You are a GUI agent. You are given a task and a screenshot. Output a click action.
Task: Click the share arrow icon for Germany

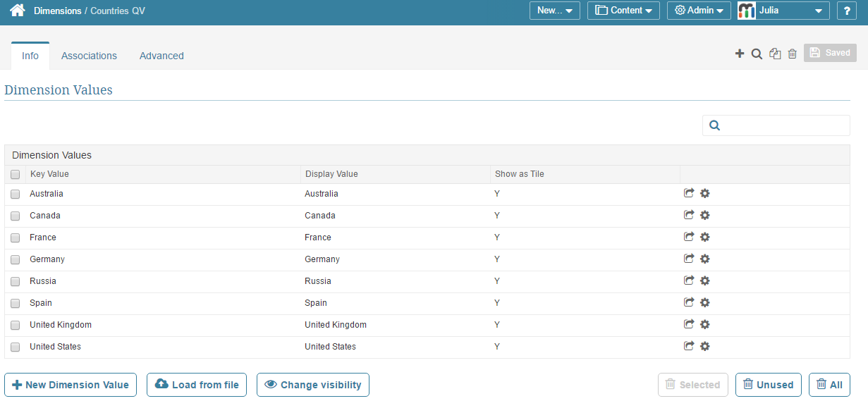tap(689, 259)
